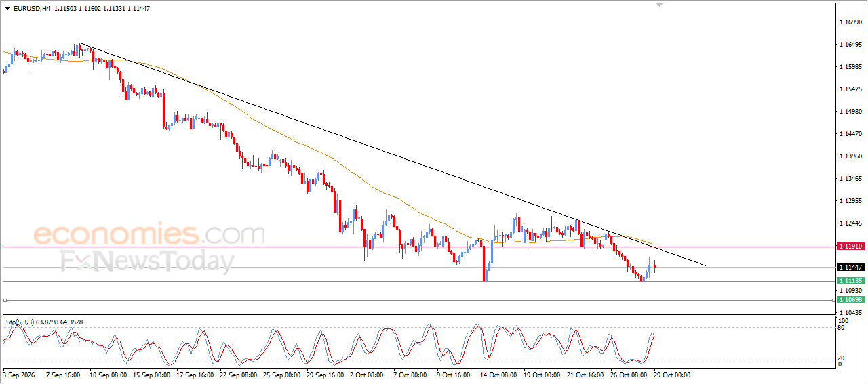Click the 1.12445 price axis label
Screen dimensions: 868x384
pos(850,223)
